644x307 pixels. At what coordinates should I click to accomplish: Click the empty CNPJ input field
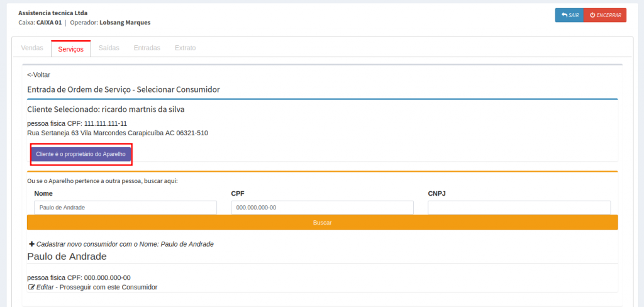click(x=519, y=208)
